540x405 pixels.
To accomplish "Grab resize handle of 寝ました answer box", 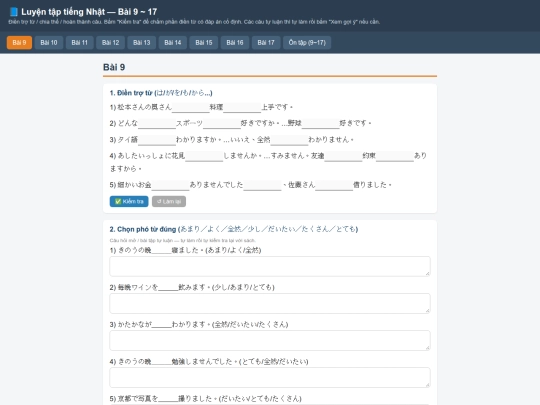I will click(427, 273).
